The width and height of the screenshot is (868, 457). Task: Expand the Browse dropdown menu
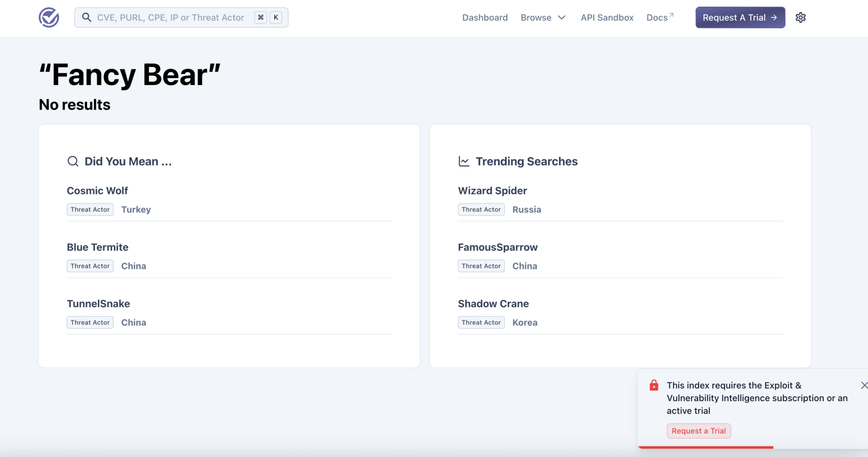click(x=543, y=18)
